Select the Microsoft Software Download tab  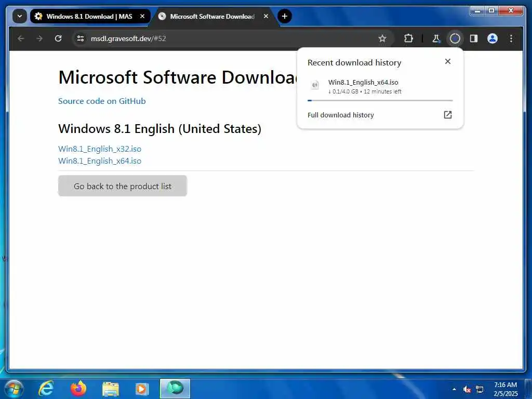[x=212, y=16]
